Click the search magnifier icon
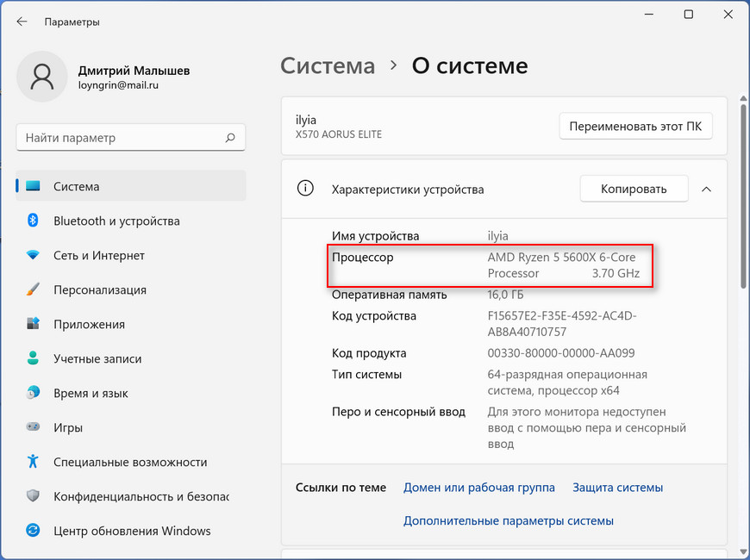 click(230, 137)
